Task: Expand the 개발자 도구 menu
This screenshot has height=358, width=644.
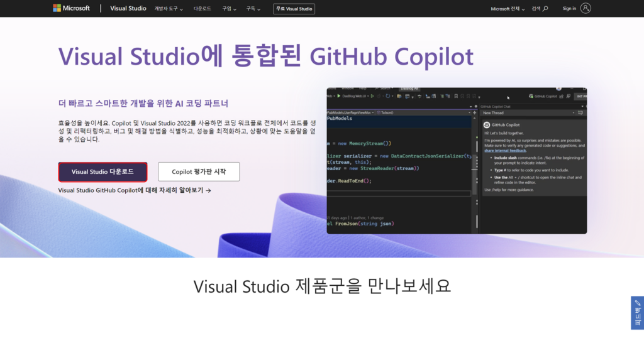Action: tap(169, 9)
